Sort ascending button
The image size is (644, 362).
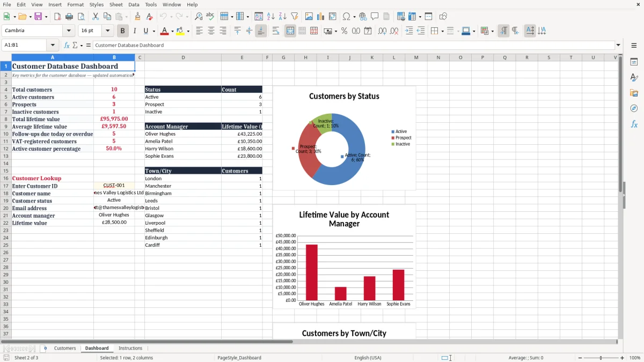point(271,17)
